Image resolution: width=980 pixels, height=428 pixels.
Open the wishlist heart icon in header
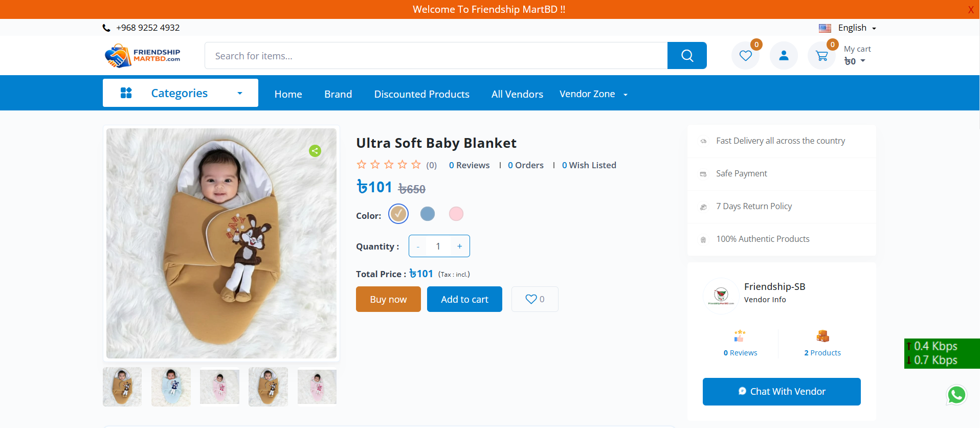point(745,56)
